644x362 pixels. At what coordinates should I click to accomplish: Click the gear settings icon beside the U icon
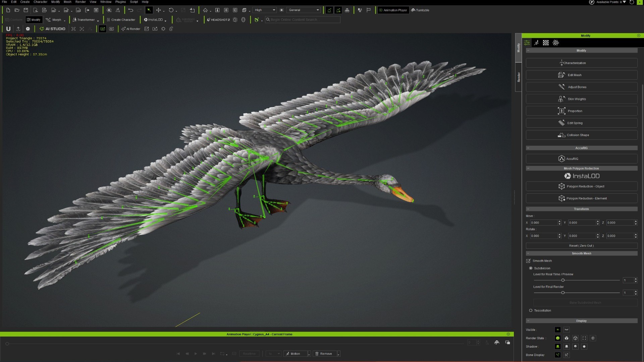click(x=28, y=29)
